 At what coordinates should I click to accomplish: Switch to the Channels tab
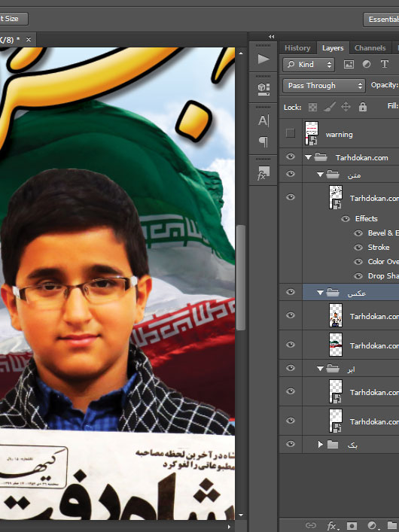click(370, 48)
